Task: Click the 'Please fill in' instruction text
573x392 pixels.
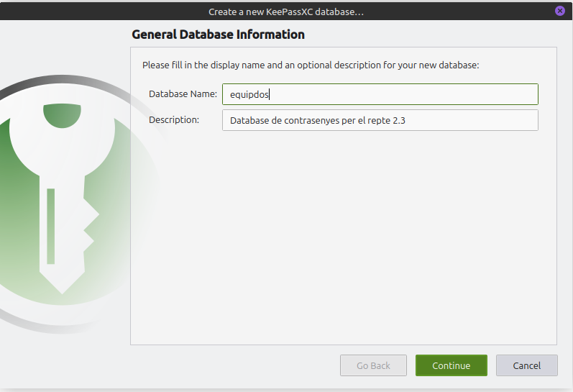Action: pos(311,65)
